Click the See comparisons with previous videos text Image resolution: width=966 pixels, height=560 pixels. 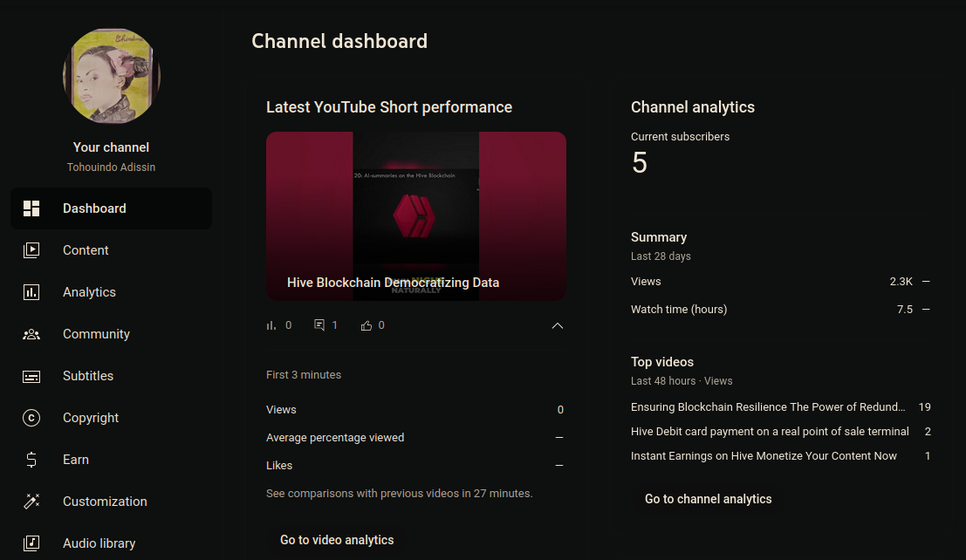399,494
